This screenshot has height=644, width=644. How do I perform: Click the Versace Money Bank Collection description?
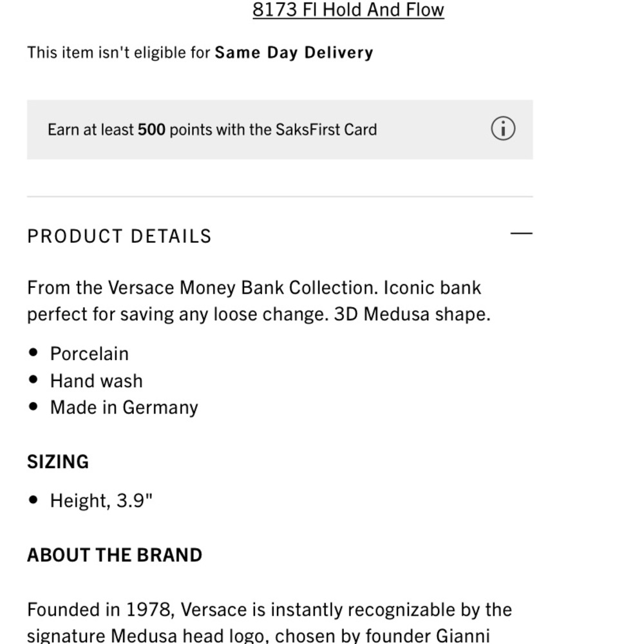(x=254, y=288)
